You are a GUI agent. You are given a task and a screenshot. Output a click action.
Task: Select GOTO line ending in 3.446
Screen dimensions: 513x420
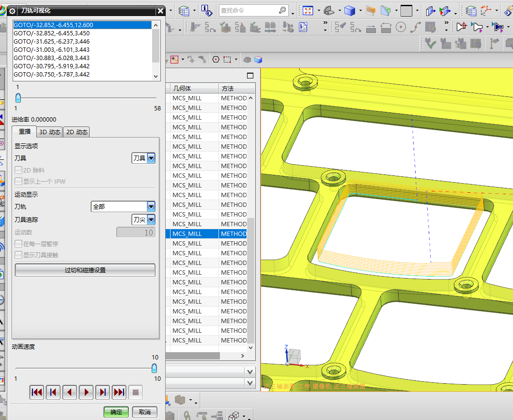coord(51,42)
